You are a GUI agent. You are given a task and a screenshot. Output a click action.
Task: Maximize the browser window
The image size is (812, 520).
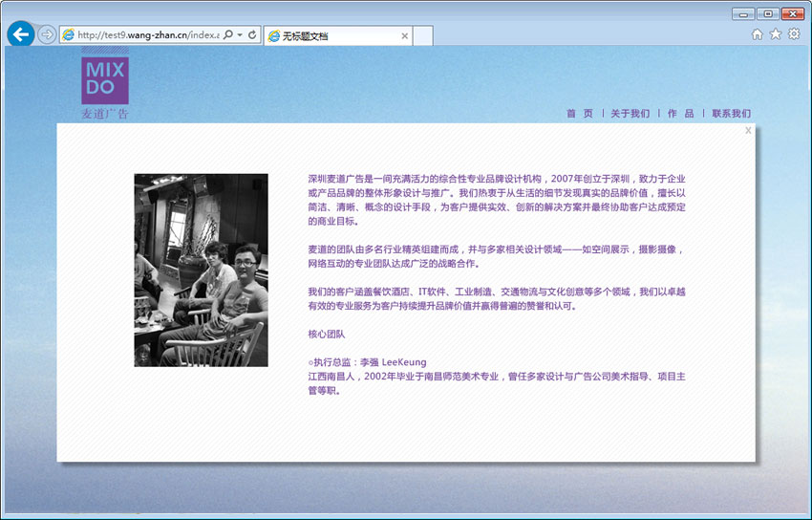tap(768, 14)
